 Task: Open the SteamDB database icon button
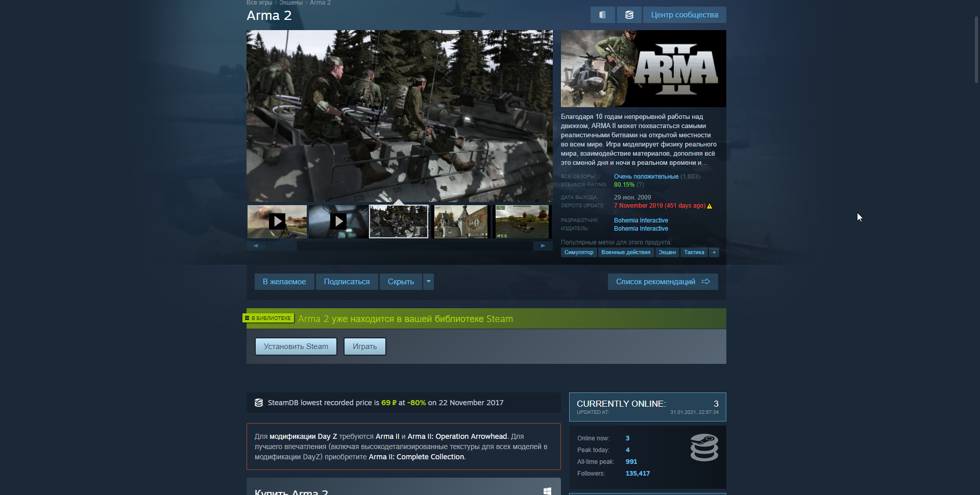(629, 15)
